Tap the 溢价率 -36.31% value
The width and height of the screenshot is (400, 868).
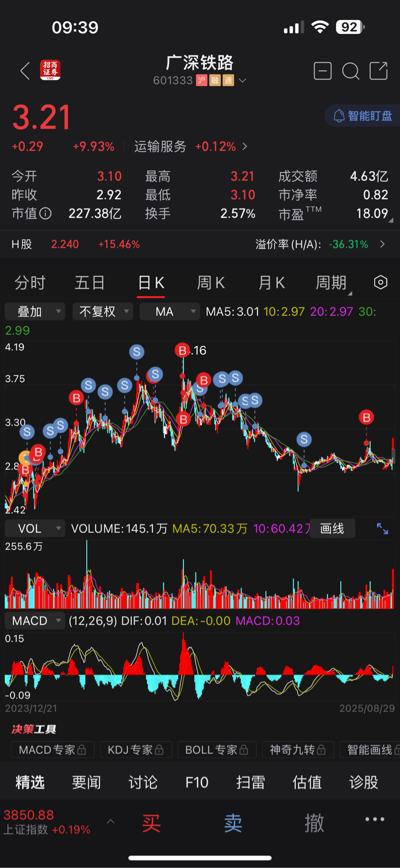point(349,244)
